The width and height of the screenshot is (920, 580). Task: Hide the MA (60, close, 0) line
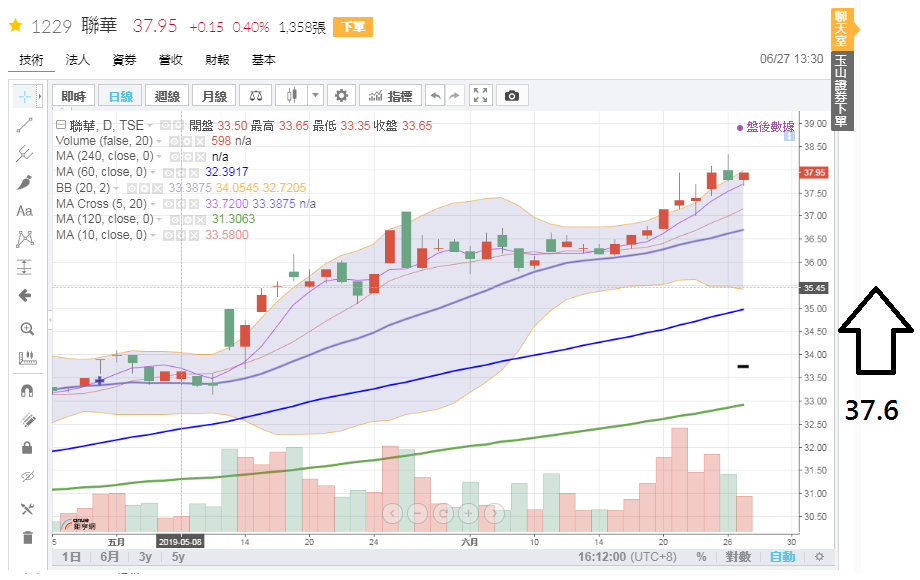click(168, 172)
